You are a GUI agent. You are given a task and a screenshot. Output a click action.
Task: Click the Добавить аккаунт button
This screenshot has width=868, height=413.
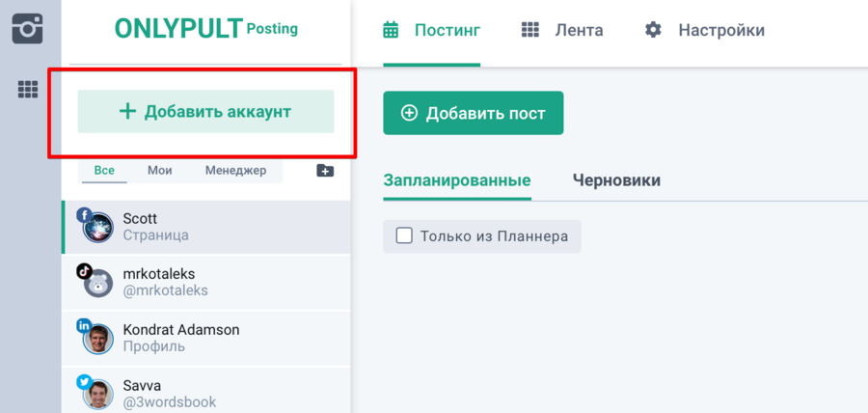point(205,112)
